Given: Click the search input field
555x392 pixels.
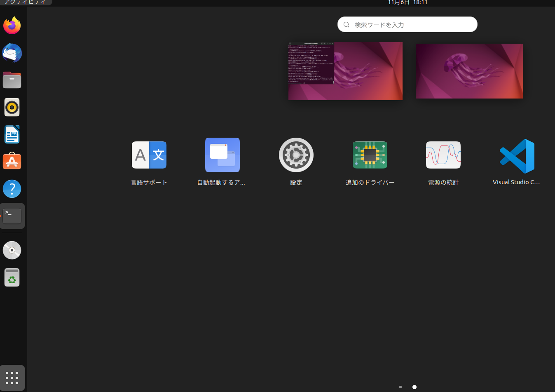Looking at the screenshot, I should (x=407, y=24).
